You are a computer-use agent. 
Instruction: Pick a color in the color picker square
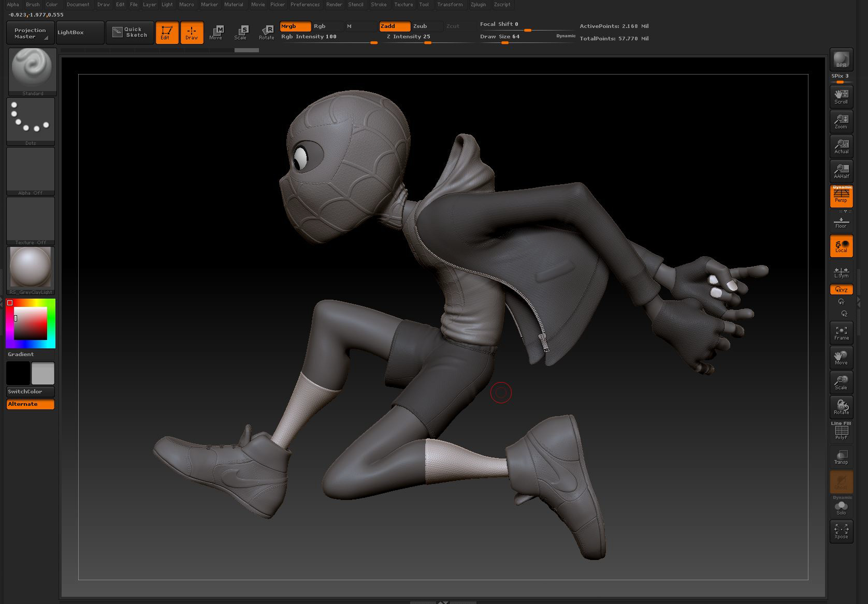pyautogui.click(x=31, y=323)
